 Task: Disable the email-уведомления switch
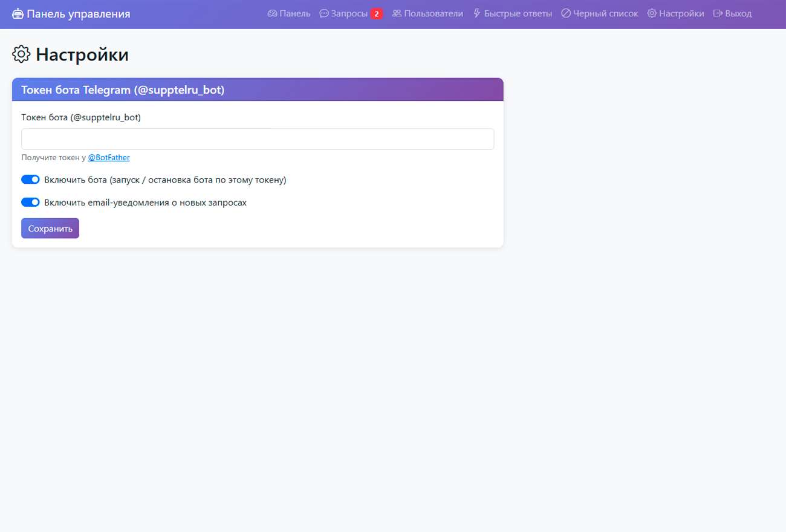[x=30, y=203]
